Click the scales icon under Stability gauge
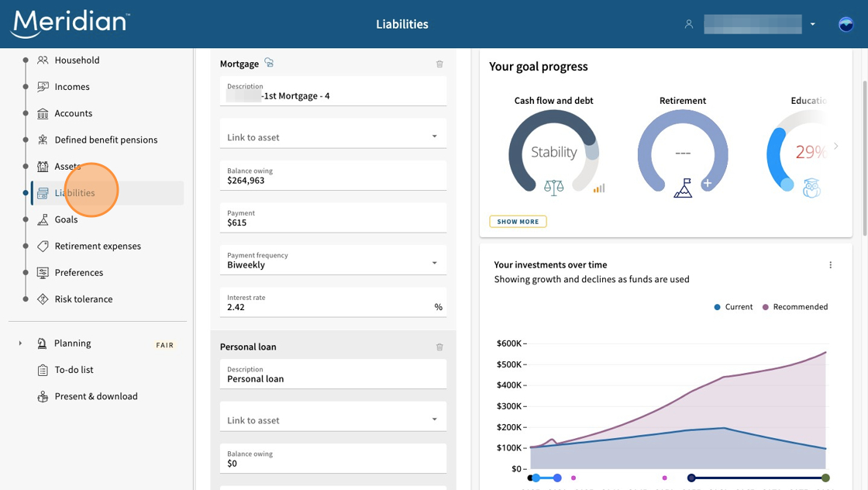 [x=553, y=188]
